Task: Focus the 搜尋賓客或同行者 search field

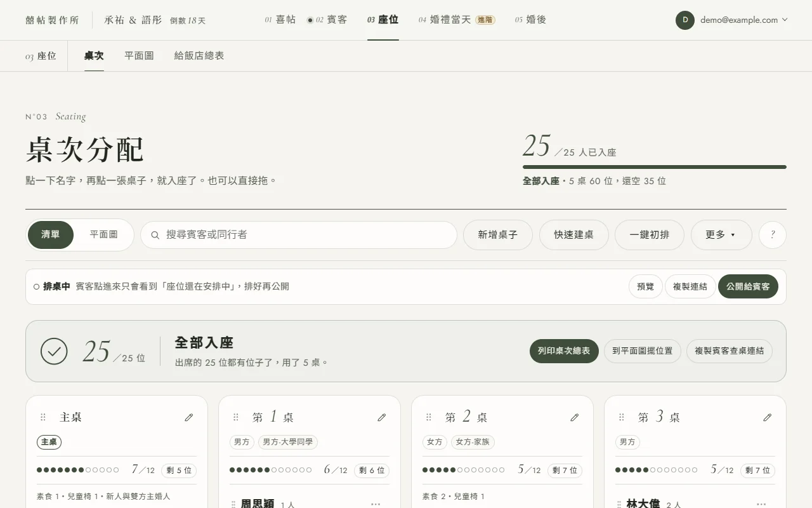Action: click(299, 235)
